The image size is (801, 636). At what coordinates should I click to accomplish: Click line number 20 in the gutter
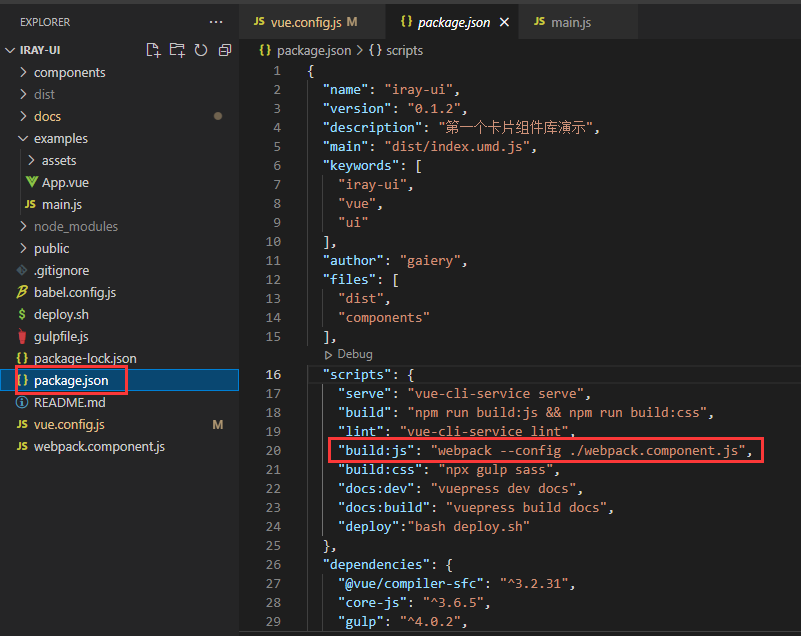point(273,451)
